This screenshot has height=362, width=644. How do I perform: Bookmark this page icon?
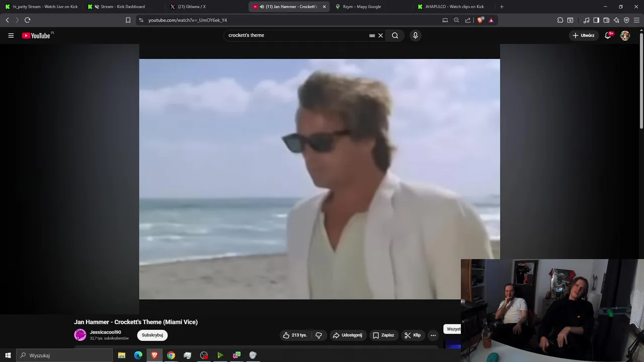pos(128,20)
